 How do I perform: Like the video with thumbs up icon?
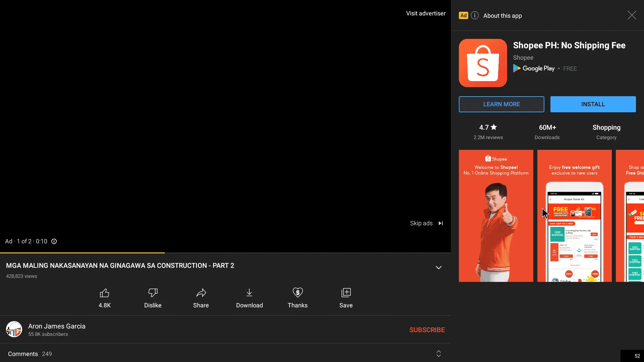tap(105, 293)
